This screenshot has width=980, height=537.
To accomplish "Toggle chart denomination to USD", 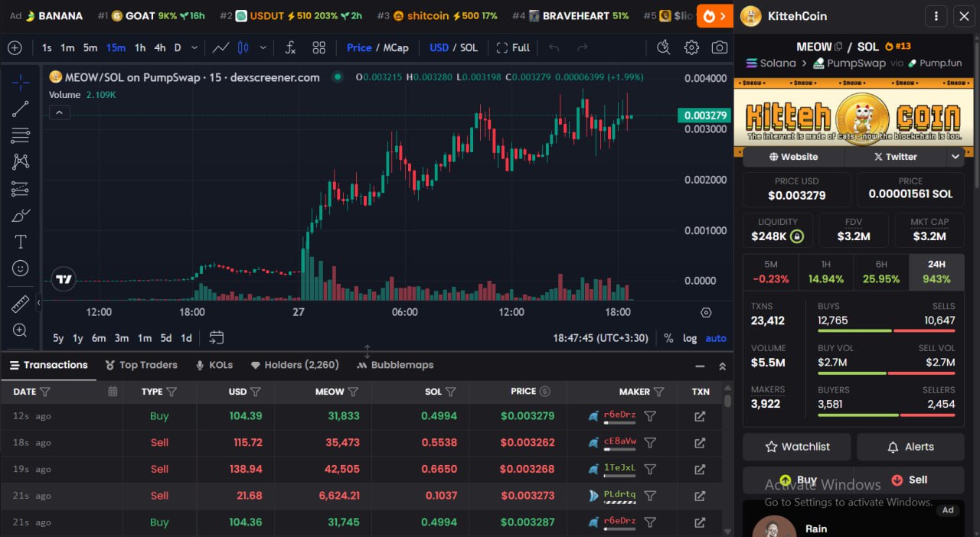I will (x=439, y=47).
